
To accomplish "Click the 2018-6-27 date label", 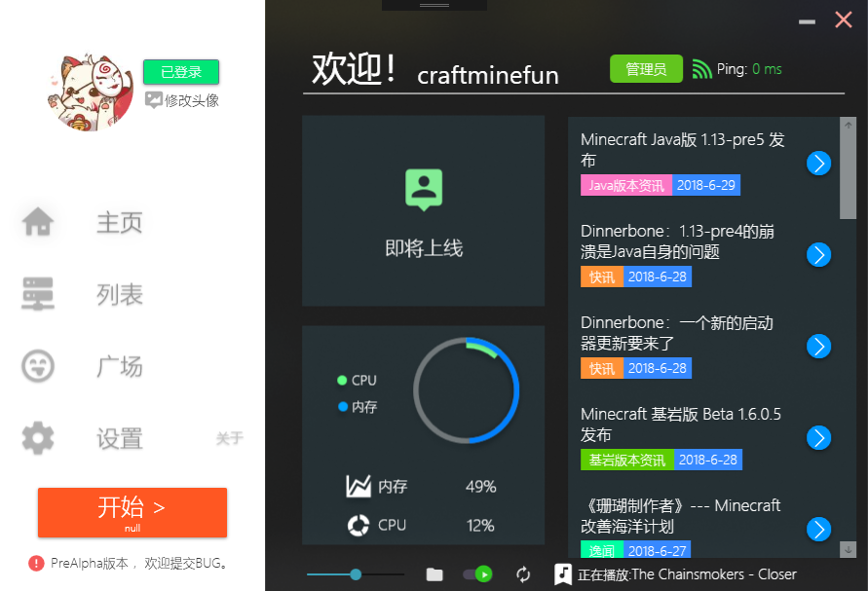I will 658,551.
